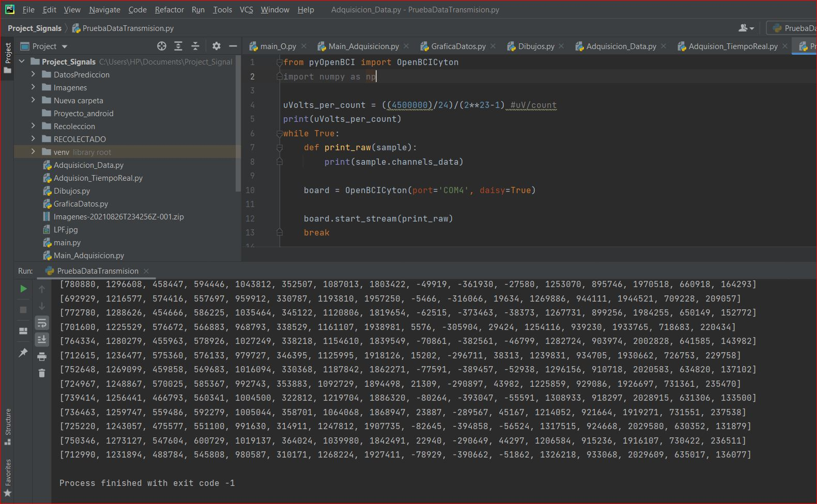Screen dimensions: 817x504
Task: Toggle Scroll to End in console
Action: click(x=42, y=339)
